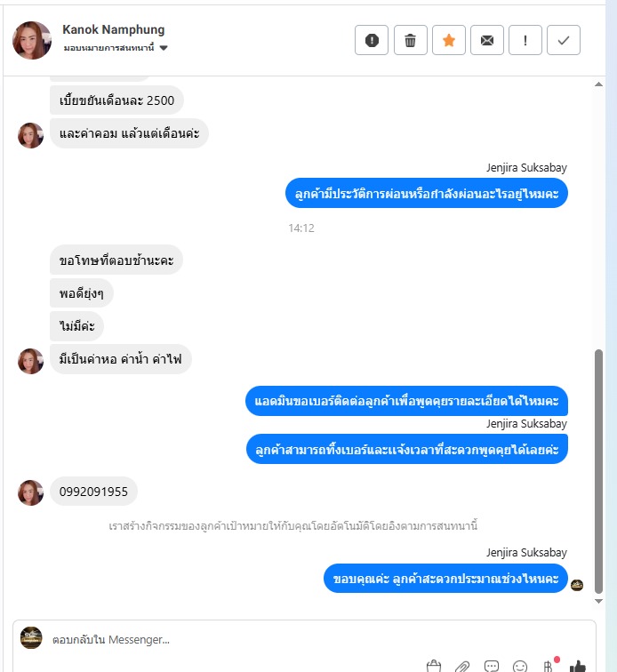Open the assign conversation dropdown arrow

pyautogui.click(x=164, y=48)
